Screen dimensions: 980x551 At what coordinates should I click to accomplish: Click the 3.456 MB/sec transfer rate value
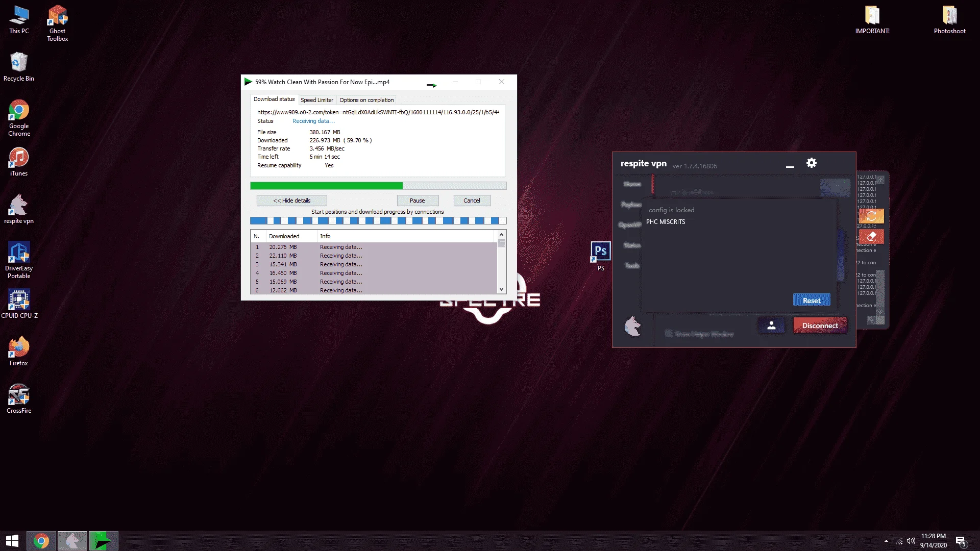click(x=327, y=148)
